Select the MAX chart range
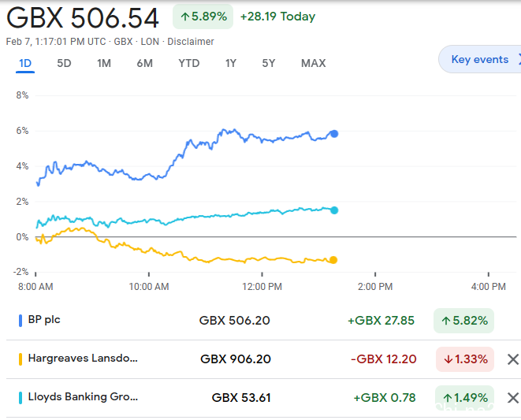This screenshot has width=521, height=420. pyautogui.click(x=314, y=63)
